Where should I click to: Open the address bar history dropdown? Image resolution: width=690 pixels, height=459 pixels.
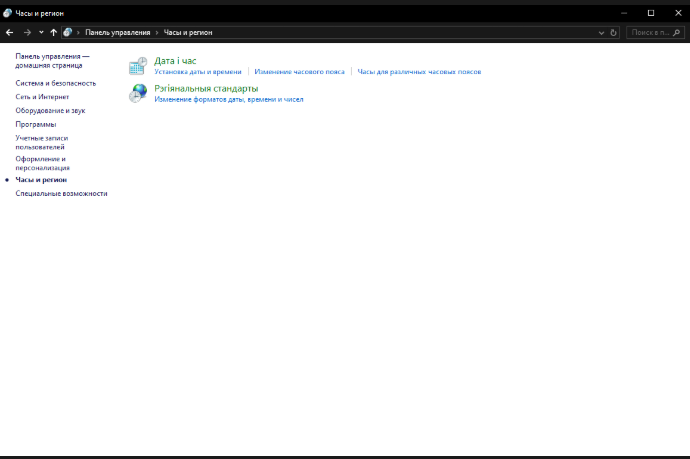tap(601, 33)
